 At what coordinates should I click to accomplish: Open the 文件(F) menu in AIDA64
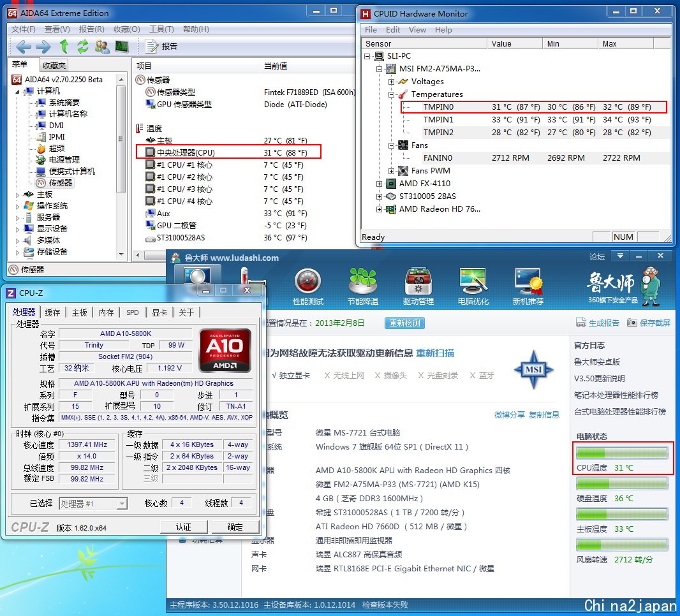tap(24, 29)
